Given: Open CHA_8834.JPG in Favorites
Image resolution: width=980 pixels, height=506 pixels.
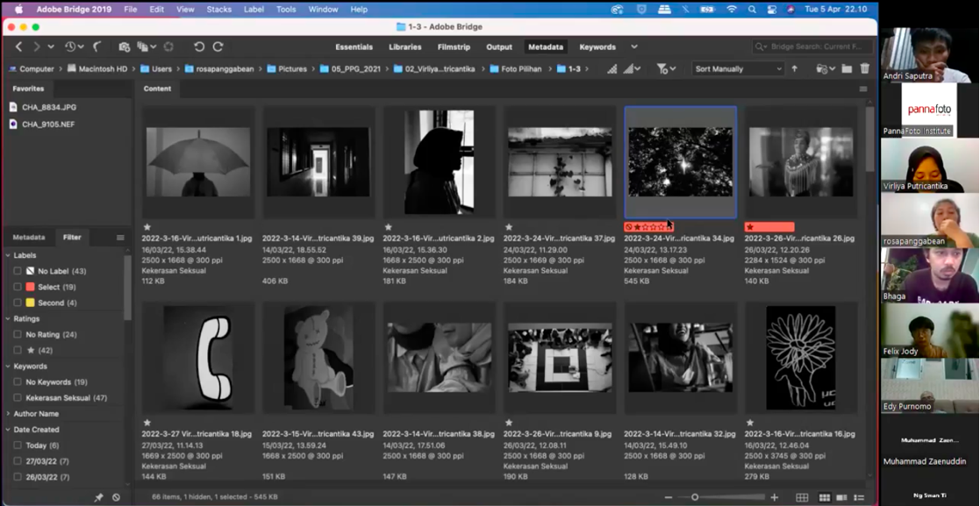Looking at the screenshot, I should [x=42, y=108].
